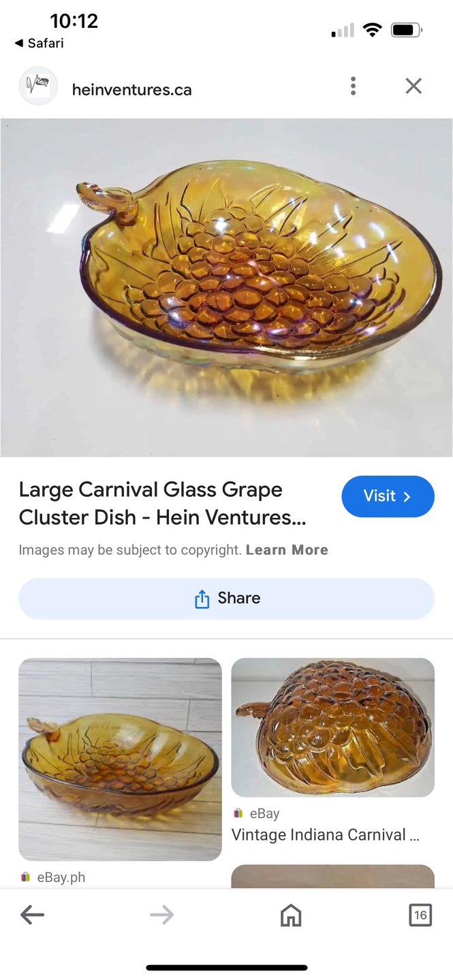Go to the home page icon
The width and height of the screenshot is (453, 980).
tap(291, 915)
